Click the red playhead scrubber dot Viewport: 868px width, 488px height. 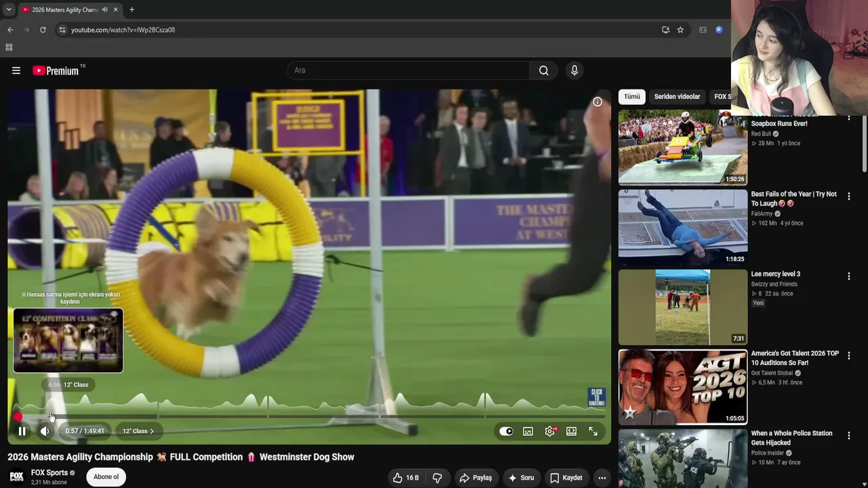pos(18,416)
